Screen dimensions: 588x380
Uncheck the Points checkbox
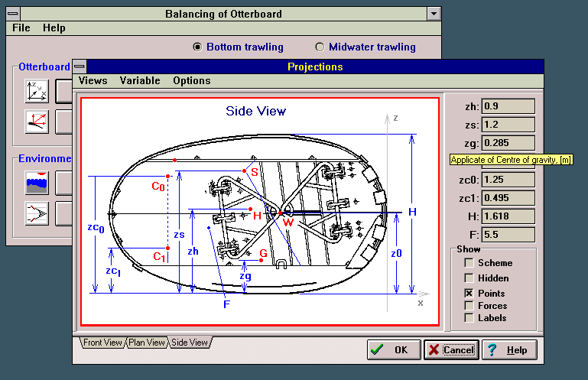pos(469,294)
